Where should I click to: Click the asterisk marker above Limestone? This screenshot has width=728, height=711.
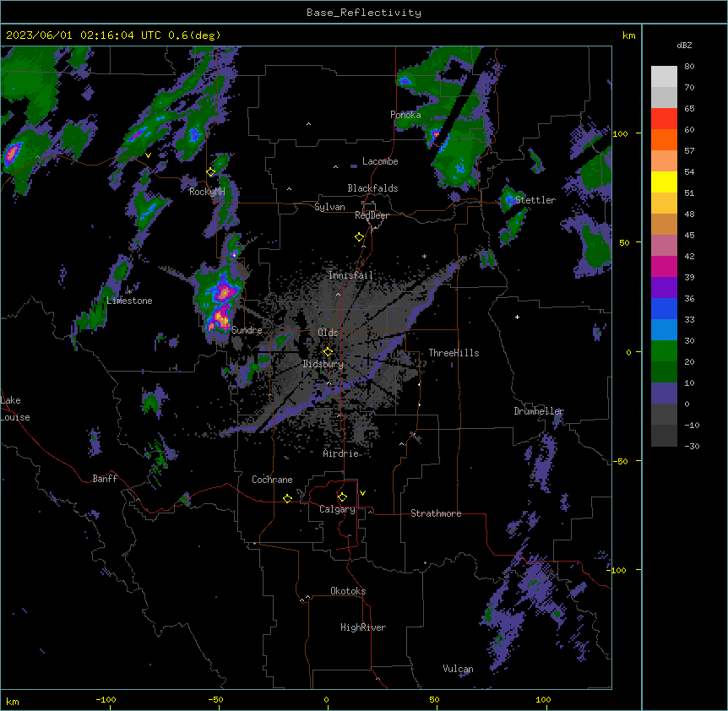pos(129,291)
